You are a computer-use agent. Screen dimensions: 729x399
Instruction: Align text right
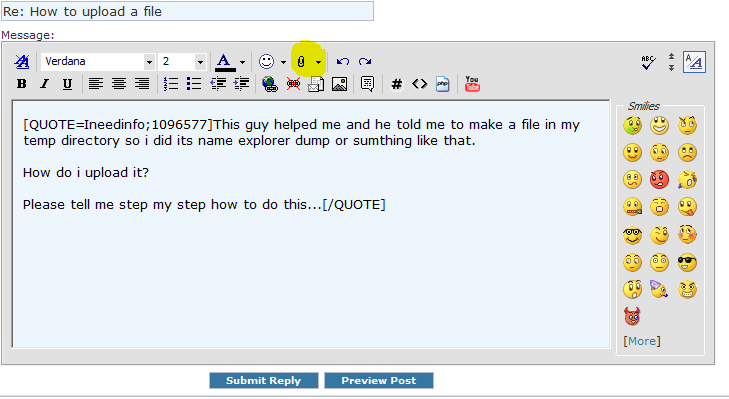pyautogui.click(x=142, y=84)
